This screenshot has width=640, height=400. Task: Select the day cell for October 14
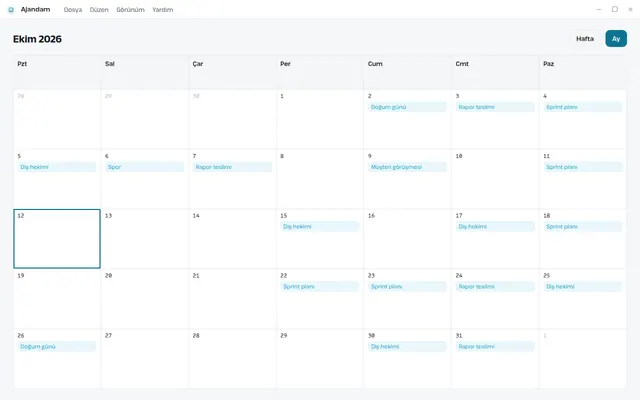(x=232, y=239)
